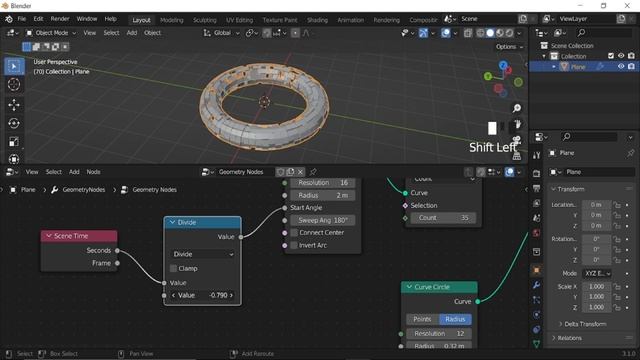Image resolution: width=640 pixels, height=360 pixels.
Task: Open the viewport Options dropdown
Action: tap(509, 47)
